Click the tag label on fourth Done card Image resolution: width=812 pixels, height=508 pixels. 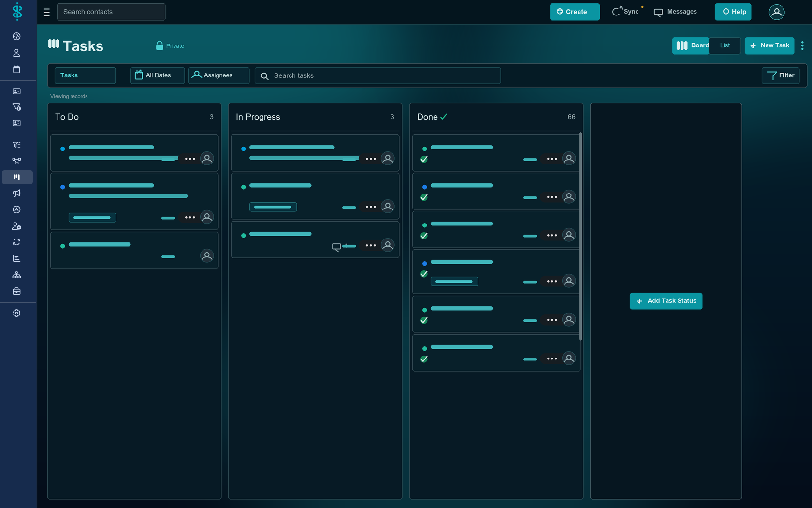click(454, 282)
